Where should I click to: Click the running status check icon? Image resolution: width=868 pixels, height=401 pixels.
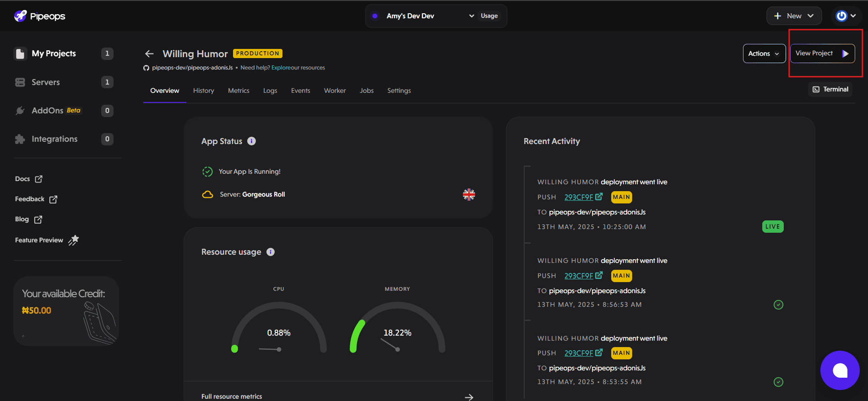coord(207,171)
